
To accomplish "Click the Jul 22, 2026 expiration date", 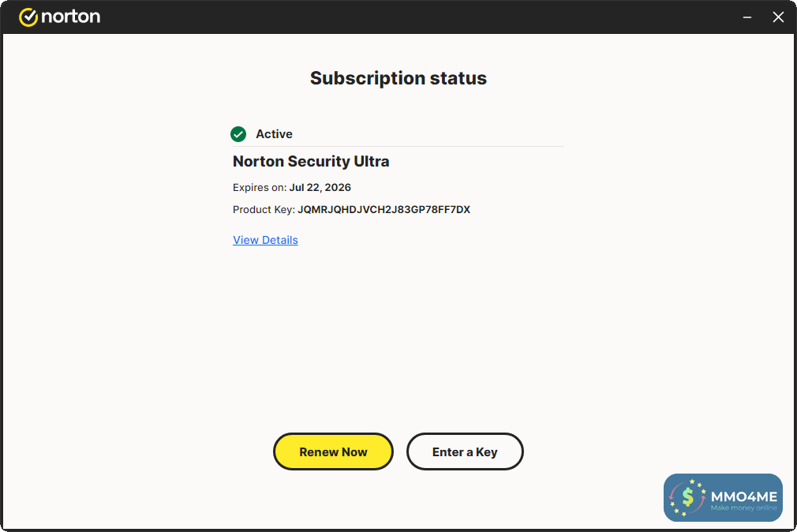I will 320,188.
